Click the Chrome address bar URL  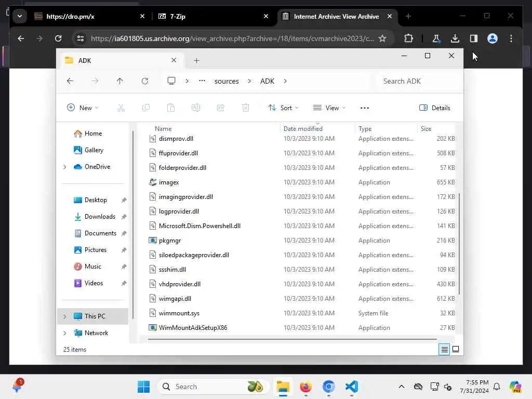(232, 38)
